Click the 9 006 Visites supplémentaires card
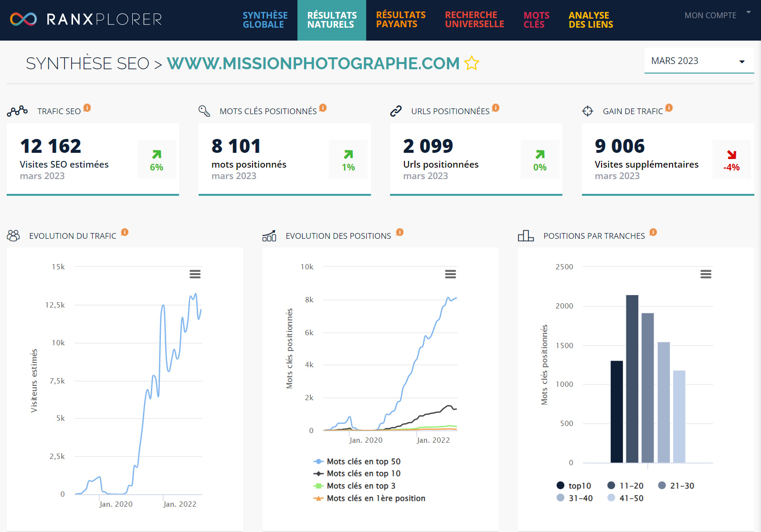Viewport: 761px width, 532px height. (668, 159)
